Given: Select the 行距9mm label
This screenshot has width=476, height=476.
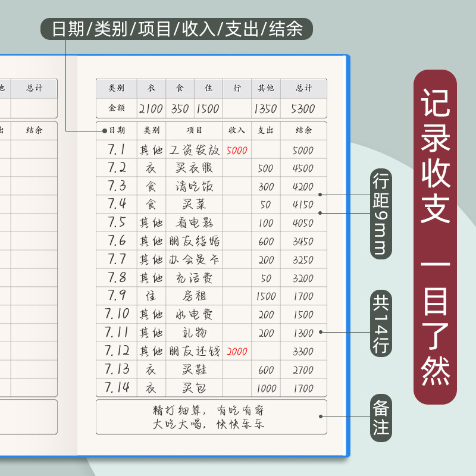Looking at the screenshot, I should [381, 214].
